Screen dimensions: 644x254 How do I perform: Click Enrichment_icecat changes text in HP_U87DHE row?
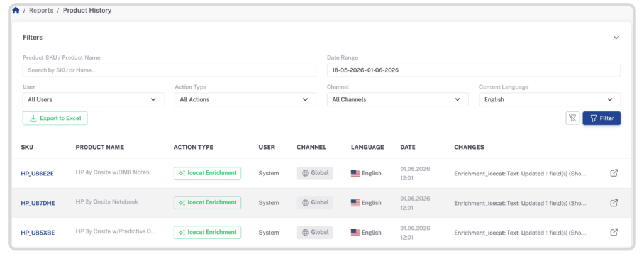520,203
